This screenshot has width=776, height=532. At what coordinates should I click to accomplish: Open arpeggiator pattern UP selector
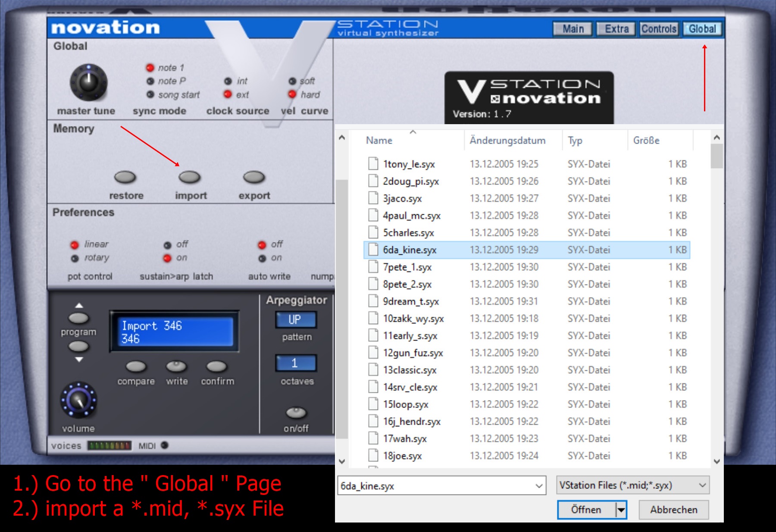pos(296,320)
